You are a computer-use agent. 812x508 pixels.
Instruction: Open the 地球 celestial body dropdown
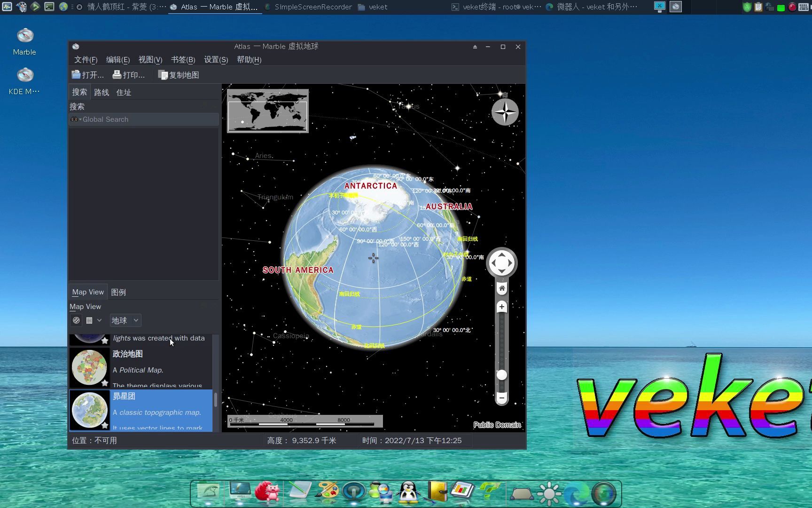(x=125, y=320)
